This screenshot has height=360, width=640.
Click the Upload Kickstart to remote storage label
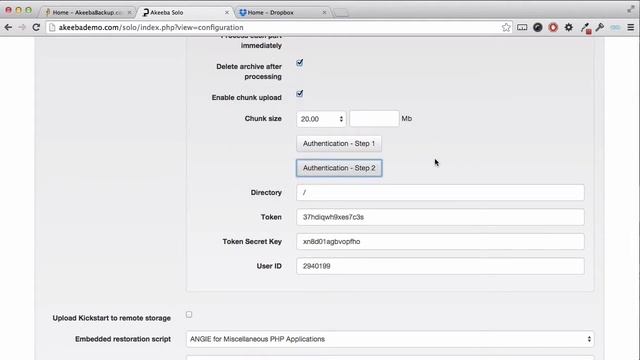[x=111, y=318]
